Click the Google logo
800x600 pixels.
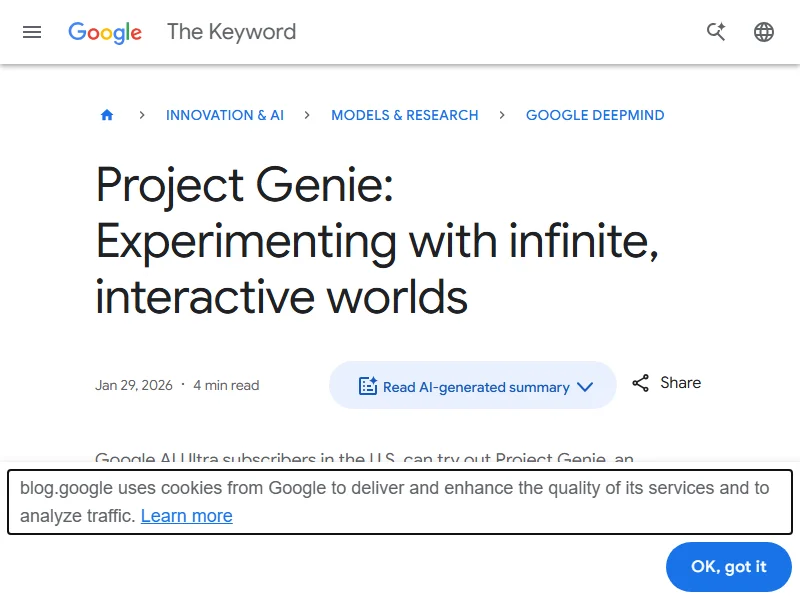(x=105, y=32)
